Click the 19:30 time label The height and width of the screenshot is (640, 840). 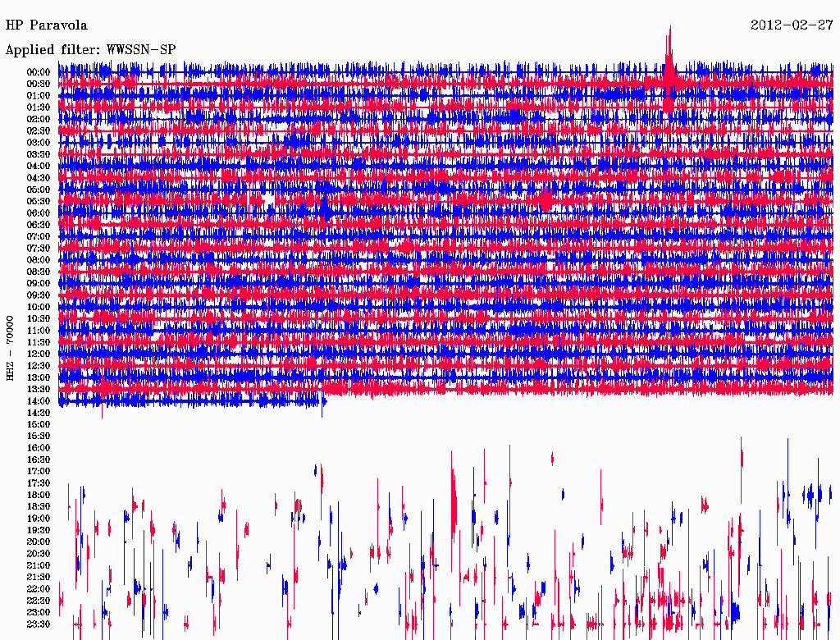[x=39, y=530]
